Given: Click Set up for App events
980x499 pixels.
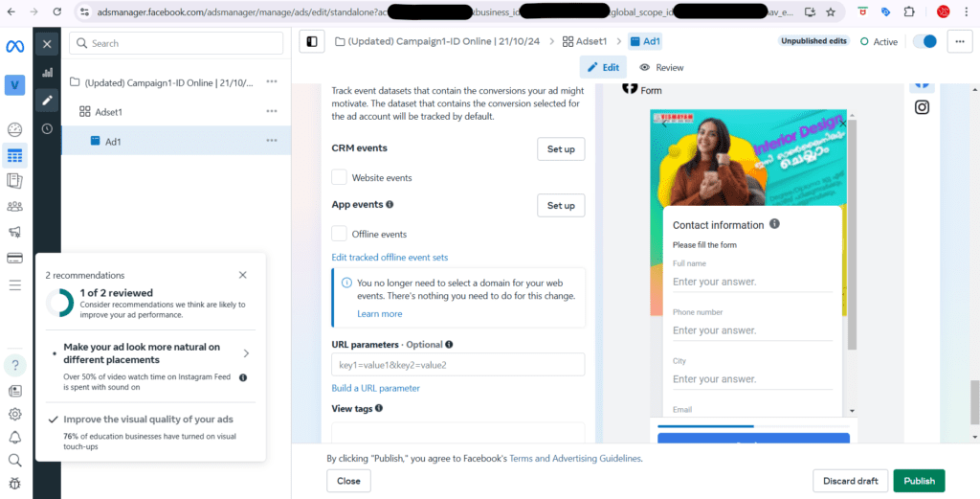Looking at the screenshot, I should (561, 205).
